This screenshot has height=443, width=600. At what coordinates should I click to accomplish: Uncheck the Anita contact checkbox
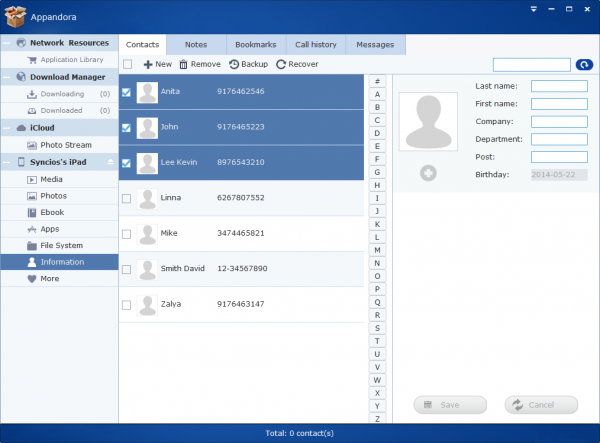(x=126, y=92)
